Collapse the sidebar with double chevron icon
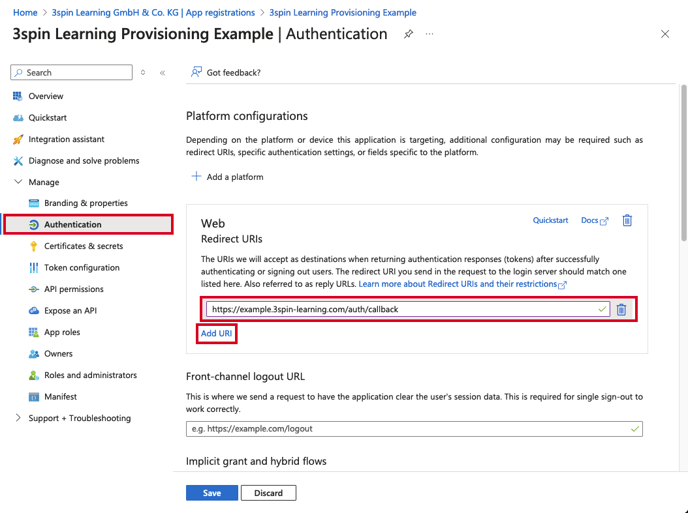Screen dimensions: 688x513 pyautogui.click(x=162, y=73)
